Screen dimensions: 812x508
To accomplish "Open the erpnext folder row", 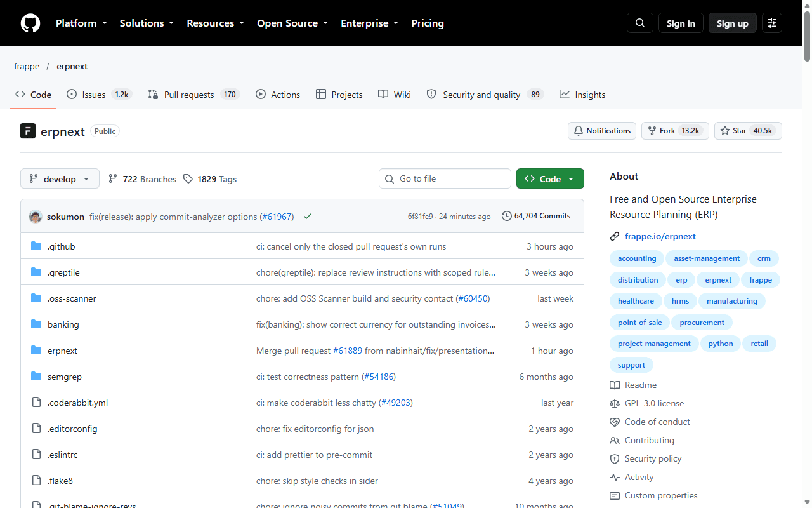I will coord(302,351).
